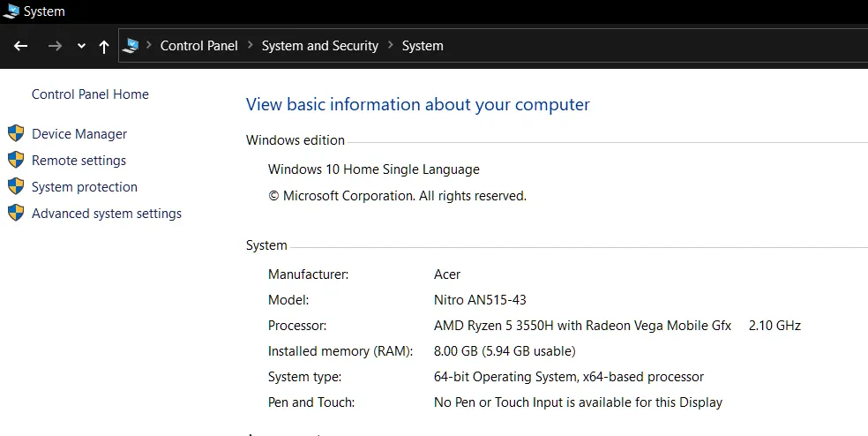Go to System and Security breadcrumb
Image resolution: width=868 pixels, height=436 pixels.
[320, 46]
